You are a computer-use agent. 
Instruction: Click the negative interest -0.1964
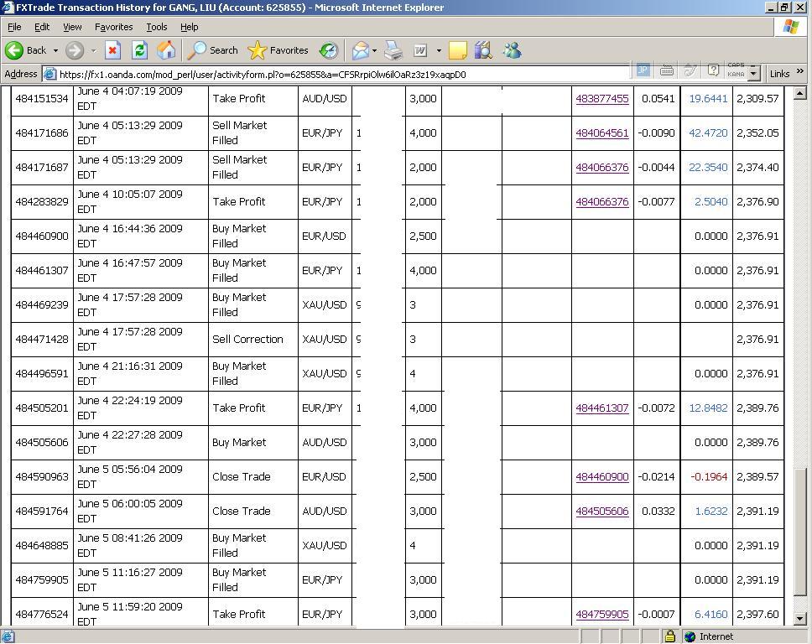pos(709,477)
